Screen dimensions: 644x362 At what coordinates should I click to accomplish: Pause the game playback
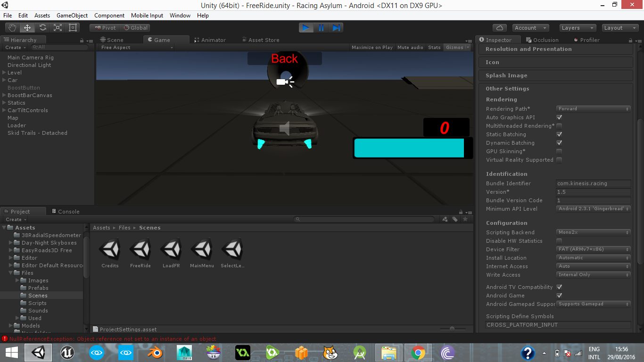pos(321,28)
